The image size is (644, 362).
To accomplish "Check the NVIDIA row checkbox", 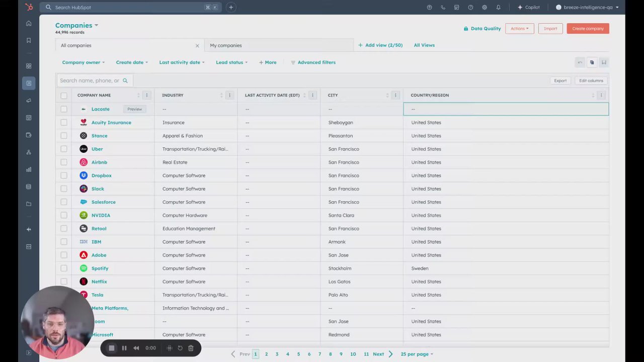I will tap(64, 215).
